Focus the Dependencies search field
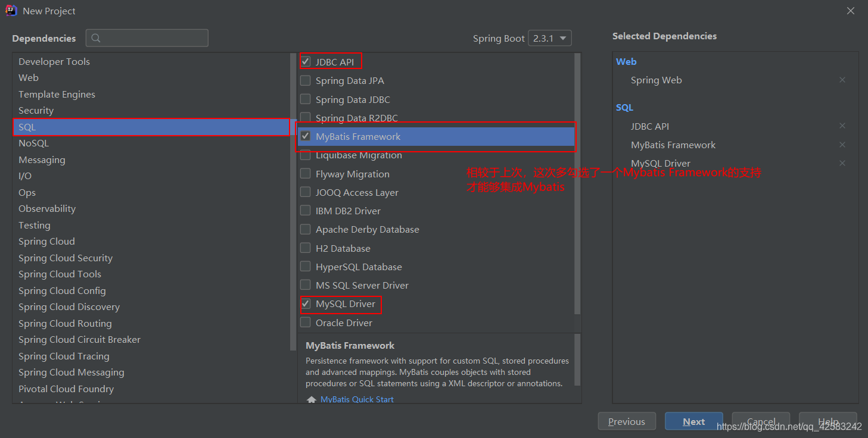868x438 pixels. coord(147,38)
